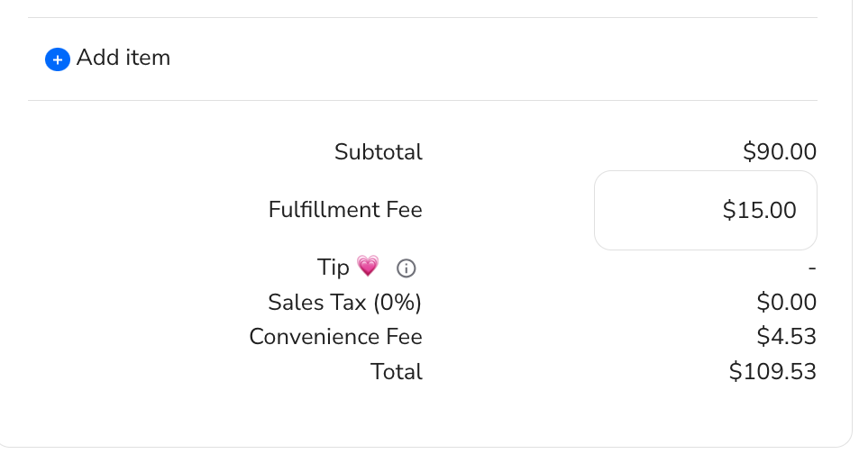The image size is (868, 454).
Task: Click the $4.53 convenience fee amount
Action: 787,336
